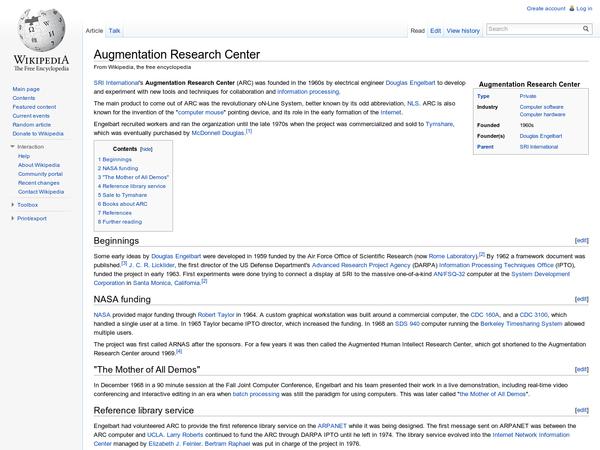This screenshot has width=600, height=450.
Task: Open the Community portal link
Action: (40, 174)
